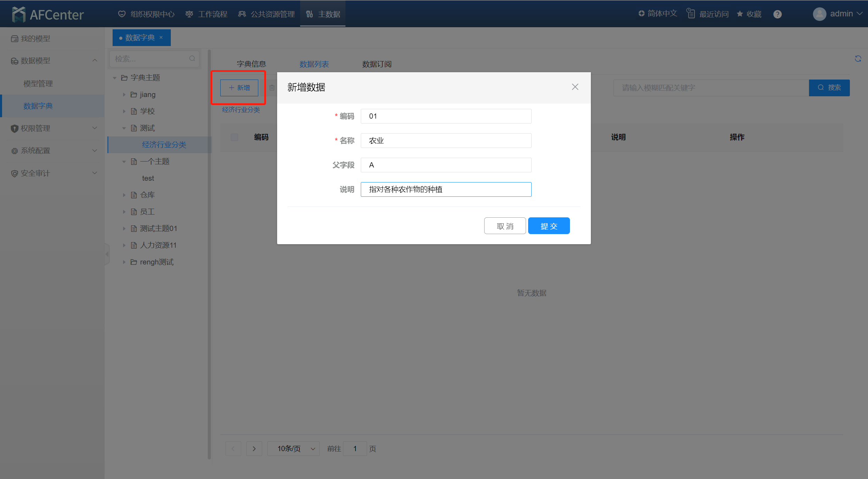The image size is (868, 479).
Task: Switch to the 字典信息 tab
Action: point(251,64)
